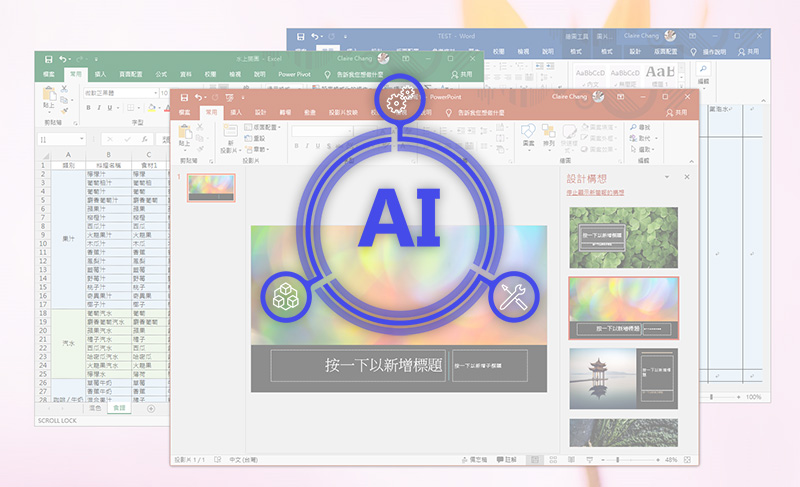Open Word search (magnifier) in Editing group
The image size is (800, 487).
click(x=703, y=69)
